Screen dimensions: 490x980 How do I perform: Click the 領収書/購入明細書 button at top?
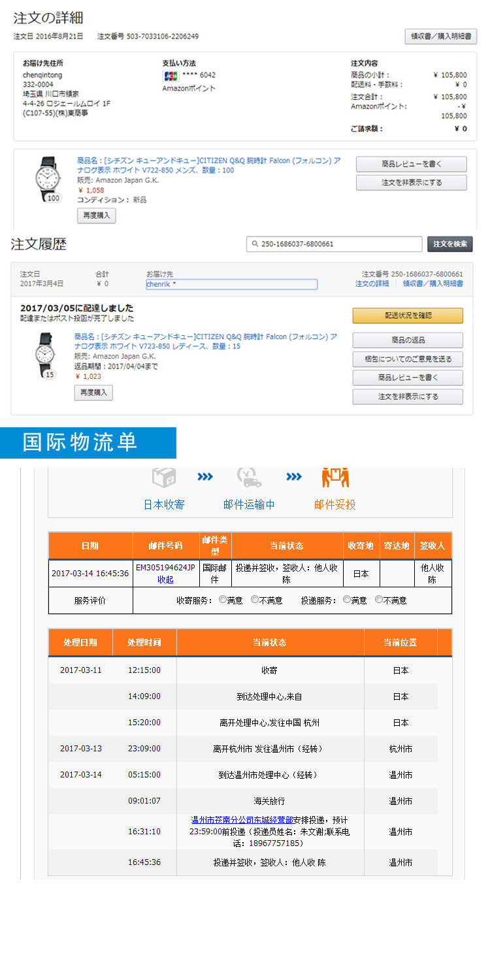click(x=440, y=37)
